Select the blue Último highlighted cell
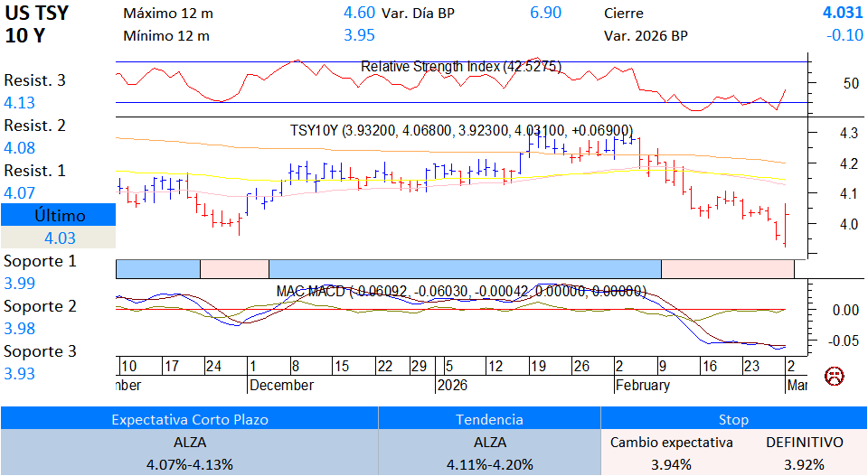This screenshot has height=476, width=868. click(x=59, y=216)
